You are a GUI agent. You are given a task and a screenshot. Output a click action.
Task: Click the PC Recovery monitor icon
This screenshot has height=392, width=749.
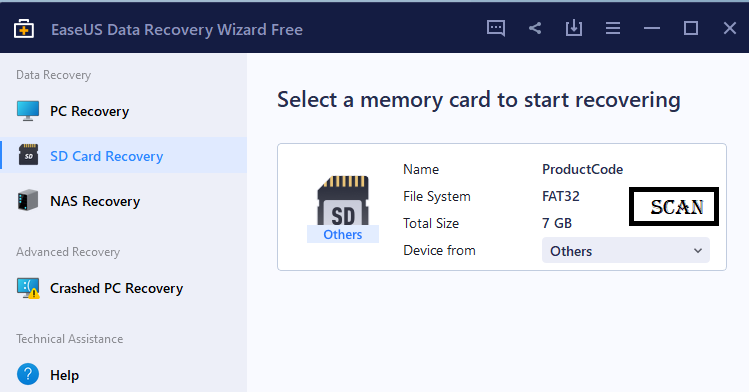tap(28, 111)
